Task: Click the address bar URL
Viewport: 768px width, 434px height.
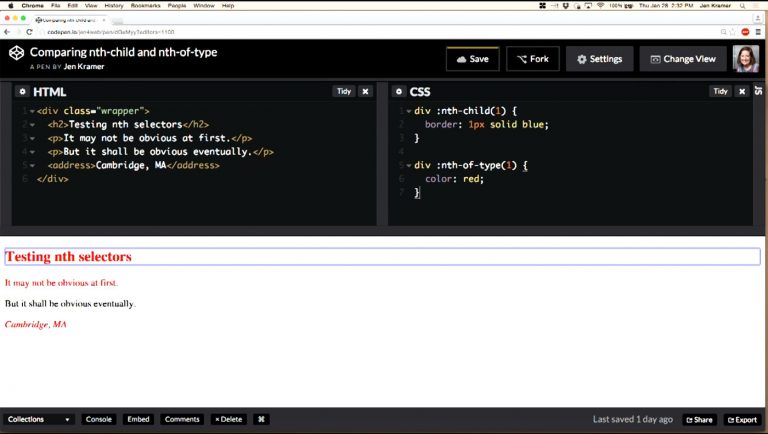Action: tap(111, 32)
